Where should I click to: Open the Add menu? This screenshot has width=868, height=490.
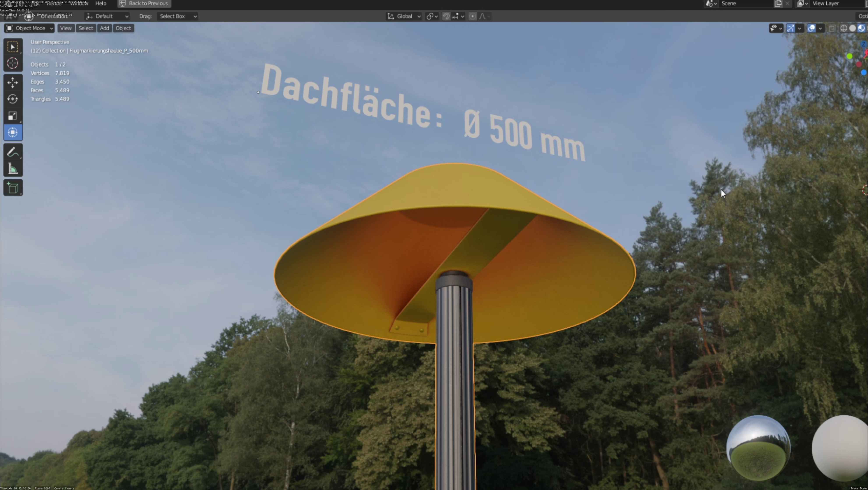pyautogui.click(x=104, y=28)
